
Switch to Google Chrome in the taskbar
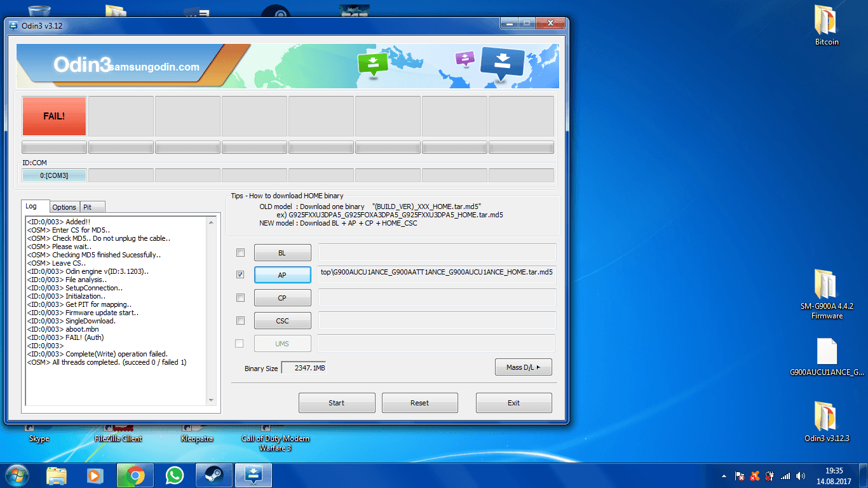135,475
